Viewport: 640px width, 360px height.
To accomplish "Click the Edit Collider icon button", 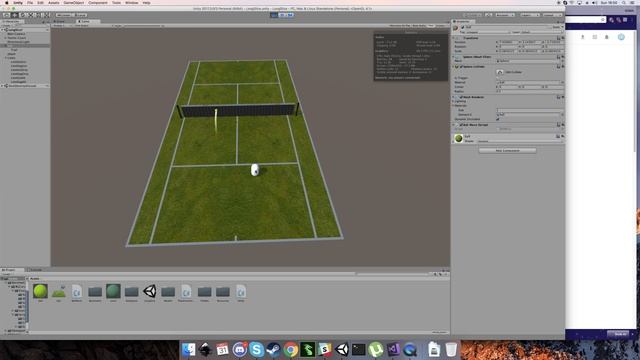I will [x=500, y=72].
